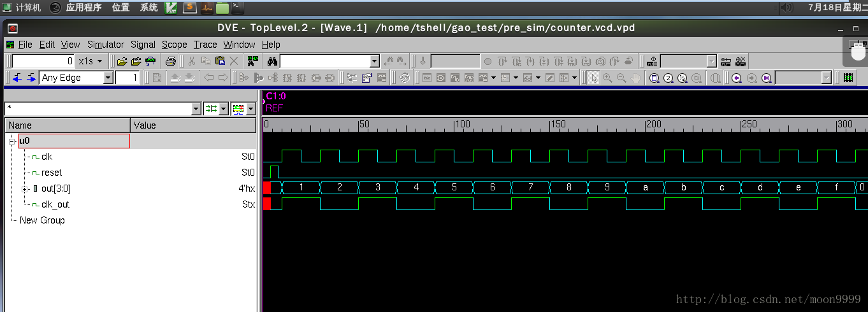Click the load session folder icon

[136, 61]
